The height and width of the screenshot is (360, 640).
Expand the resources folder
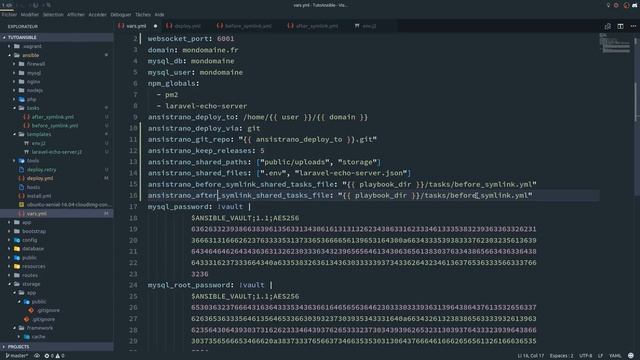57,266
